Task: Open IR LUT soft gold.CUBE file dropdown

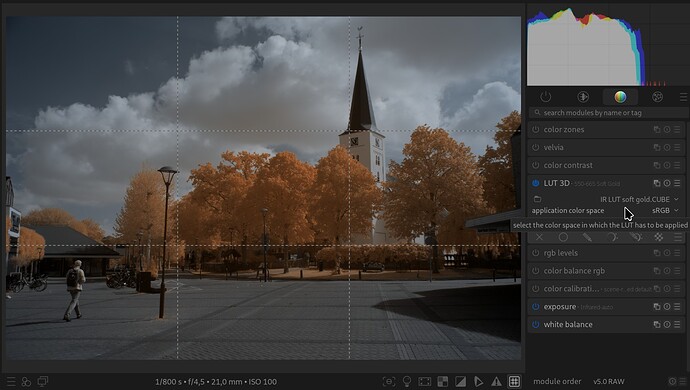Action: 639,199
